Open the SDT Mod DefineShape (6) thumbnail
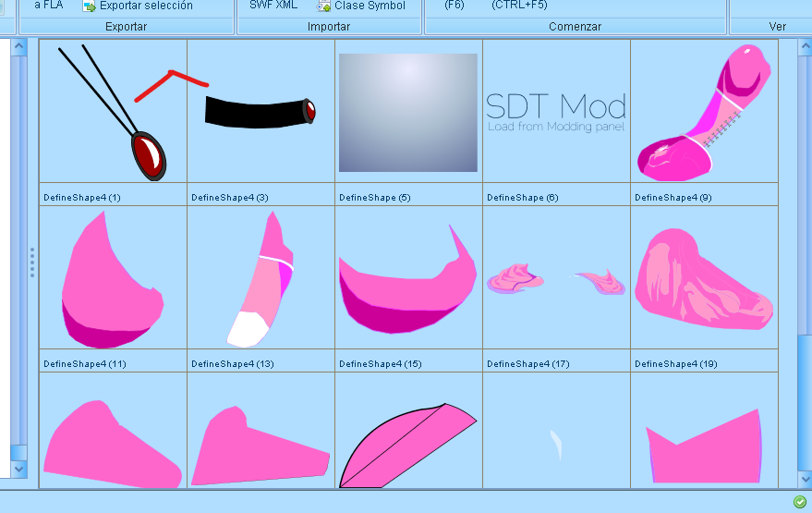The width and height of the screenshot is (812, 513). click(x=556, y=113)
